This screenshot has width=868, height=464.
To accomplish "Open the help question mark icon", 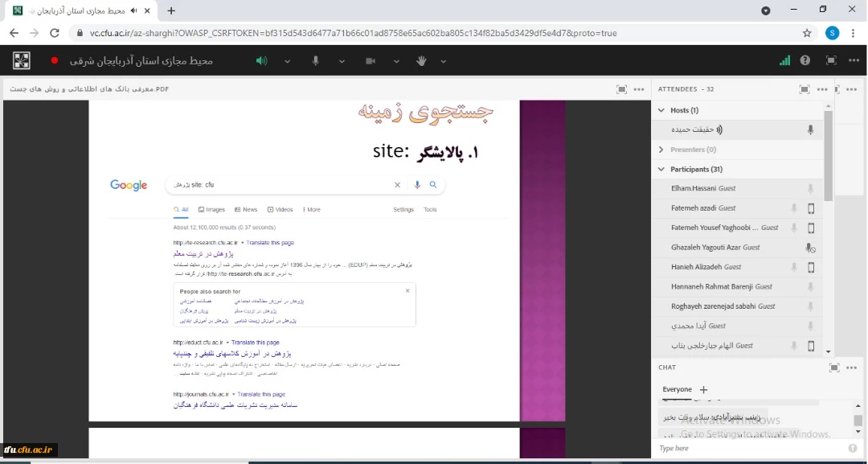I will coord(805,60).
